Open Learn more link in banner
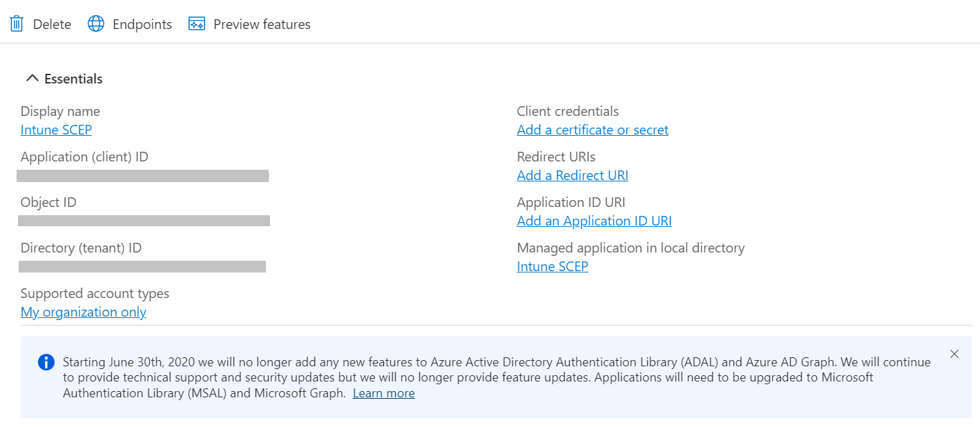The width and height of the screenshot is (980, 427). [x=384, y=393]
